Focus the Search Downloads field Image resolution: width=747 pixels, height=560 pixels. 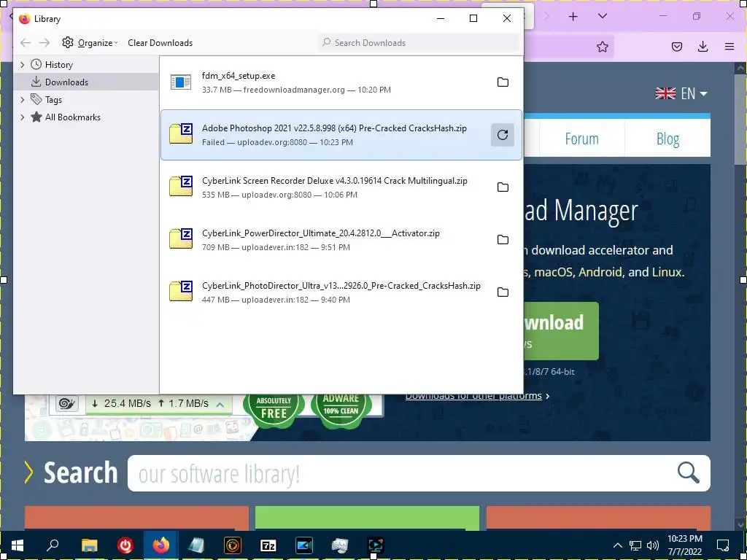(419, 42)
